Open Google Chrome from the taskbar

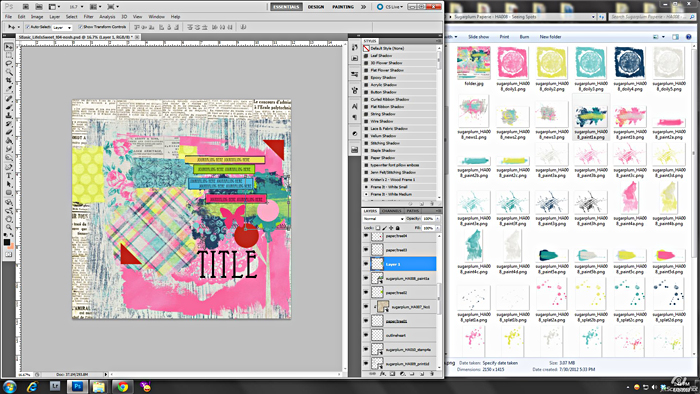point(122,386)
